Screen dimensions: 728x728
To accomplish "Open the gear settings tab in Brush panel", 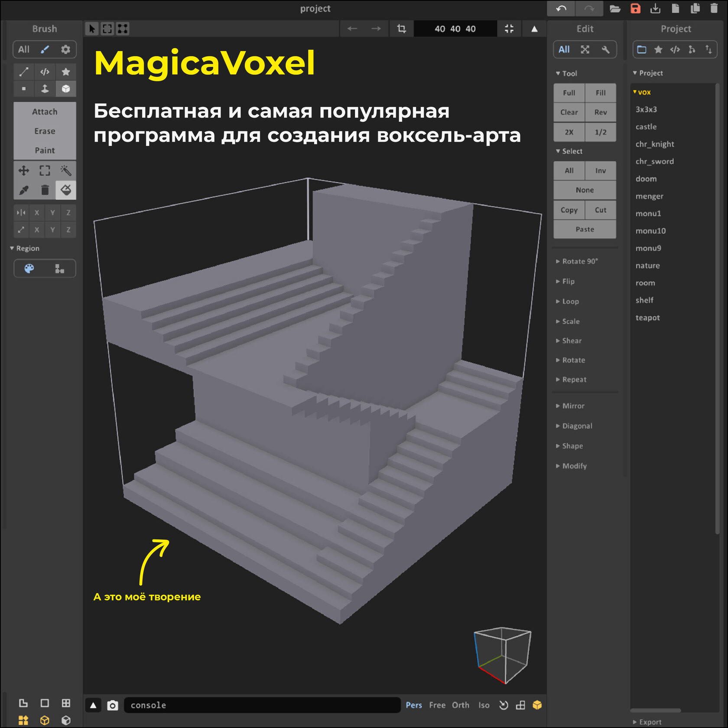I will click(x=65, y=49).
